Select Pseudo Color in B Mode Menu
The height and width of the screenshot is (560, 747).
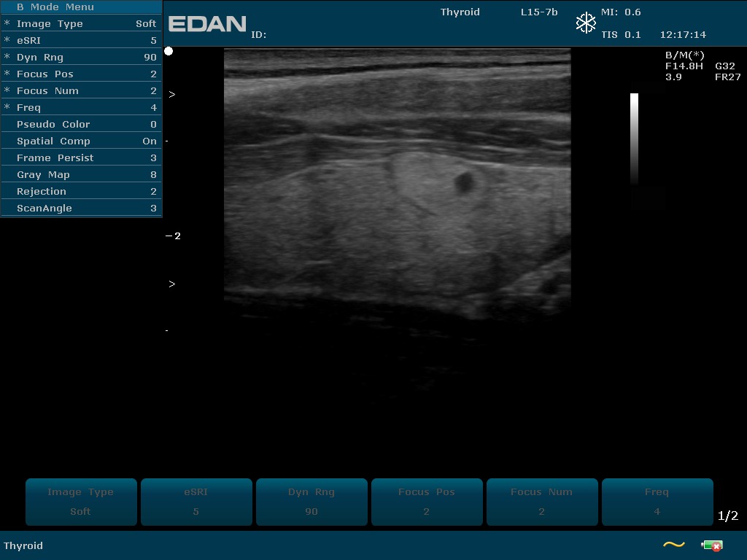pyautogui.click(x=81, y=125)
